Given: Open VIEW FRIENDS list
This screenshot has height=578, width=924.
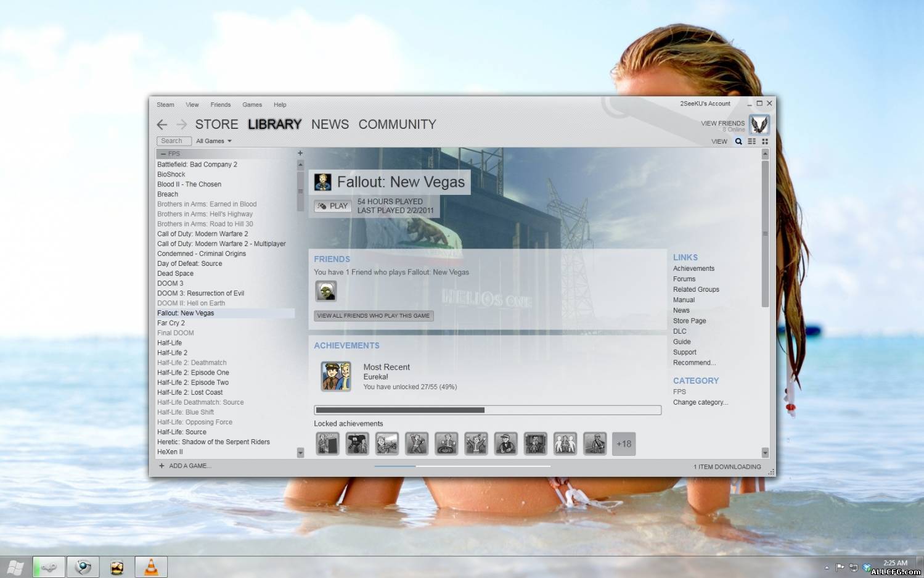Looking at the screenshot, I should point(722,123).
